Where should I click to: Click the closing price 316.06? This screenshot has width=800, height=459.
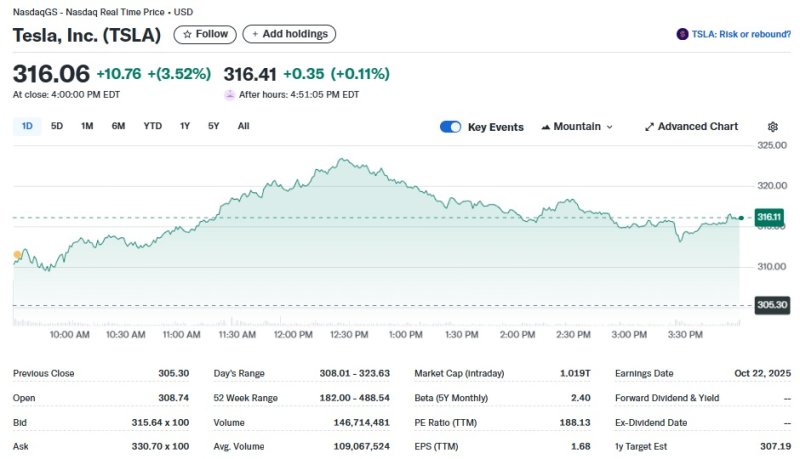pos(51,74)
